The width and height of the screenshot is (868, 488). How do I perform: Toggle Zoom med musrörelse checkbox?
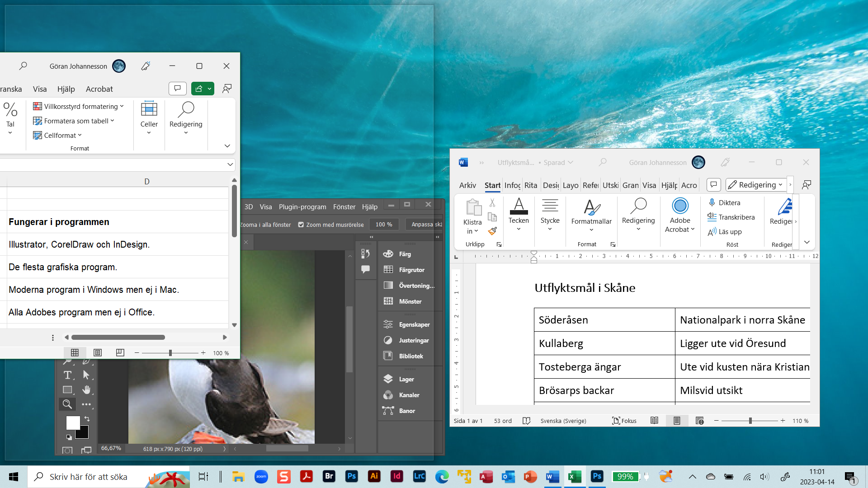[301, 225]
